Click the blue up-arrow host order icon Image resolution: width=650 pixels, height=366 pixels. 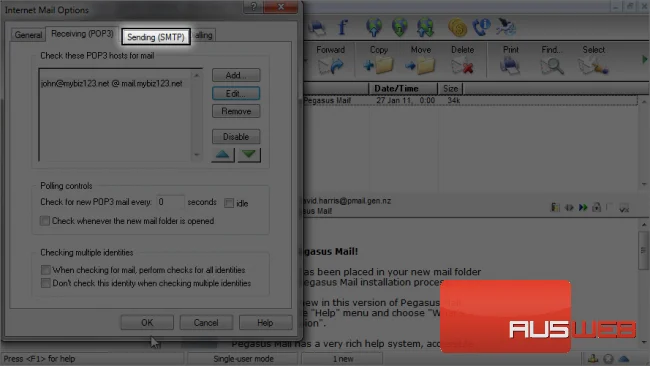click(223, 155)
